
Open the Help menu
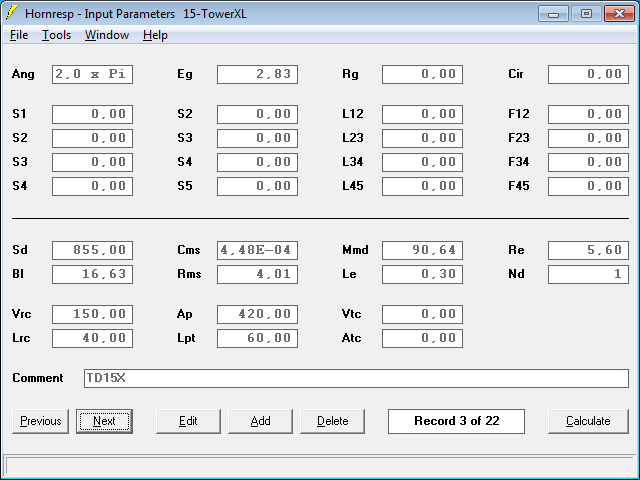point(155,35)
